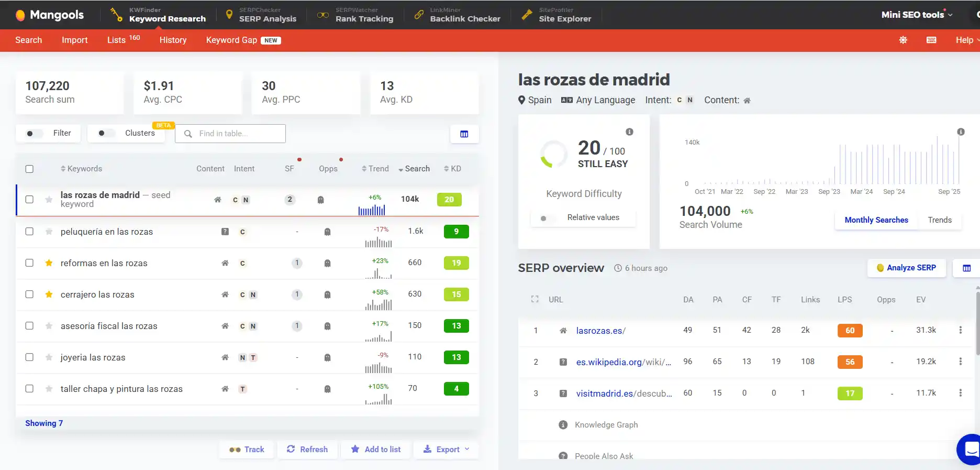980x470 pixels.
Task: Switch chart to Trends tab
Action: (x=940, y=220)
